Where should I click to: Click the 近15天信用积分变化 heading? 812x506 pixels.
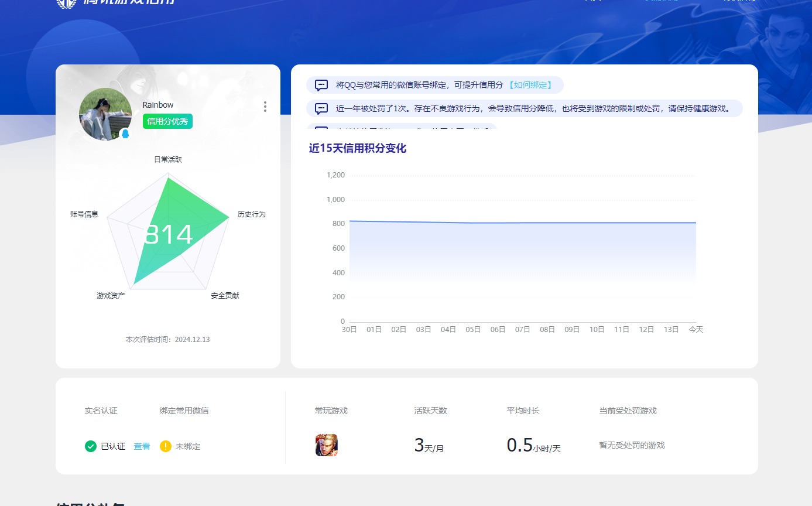[358, 148]
